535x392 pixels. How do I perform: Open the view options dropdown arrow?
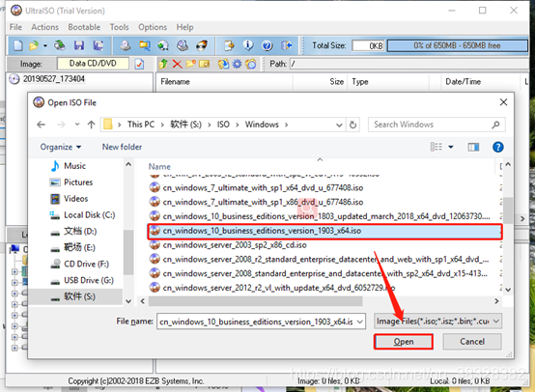click(x=451, y=147)
